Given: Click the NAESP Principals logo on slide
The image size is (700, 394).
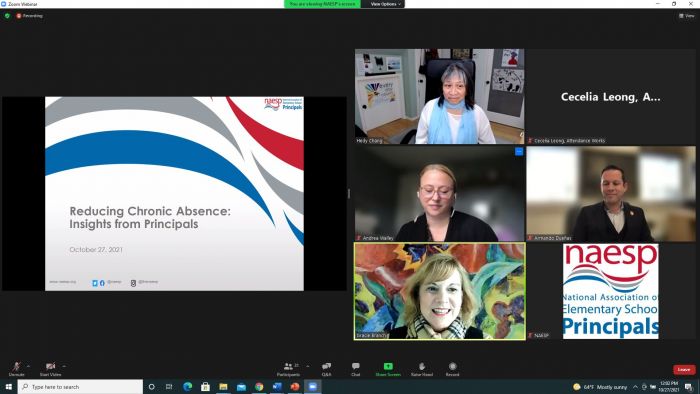Looking at the screenshot, I should pos(283,104).
